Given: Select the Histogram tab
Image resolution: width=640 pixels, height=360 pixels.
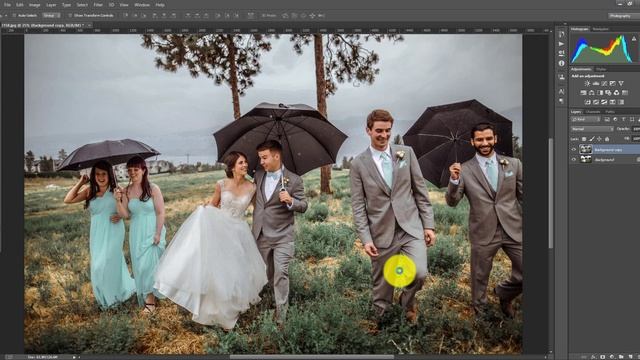Looking at the screenshot, I should [580, 29].
